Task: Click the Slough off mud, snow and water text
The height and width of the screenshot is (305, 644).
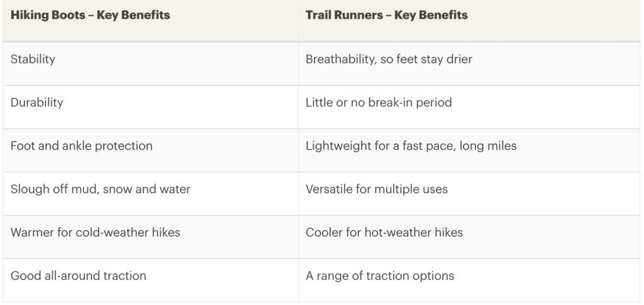Action: pos(100,189)
